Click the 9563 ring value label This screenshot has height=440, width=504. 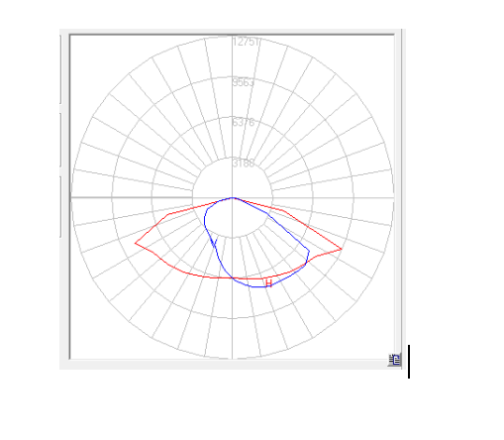(x=244, y=82)
